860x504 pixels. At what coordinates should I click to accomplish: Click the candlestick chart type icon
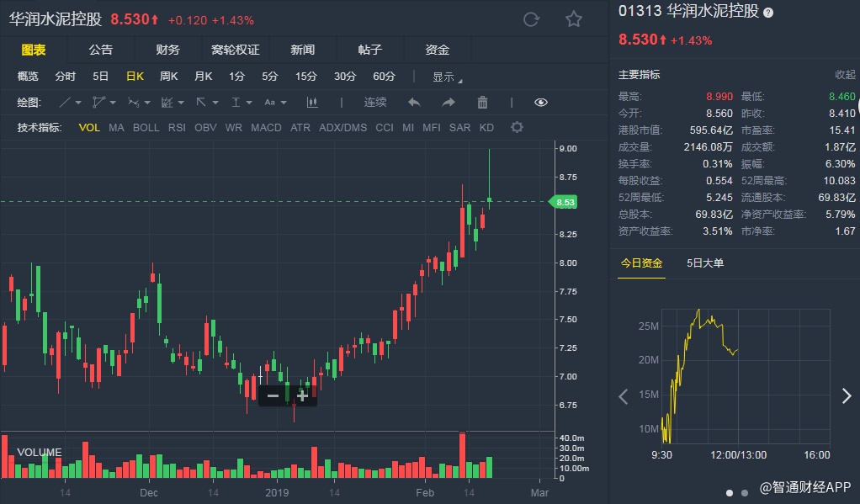tap(312, 103)
